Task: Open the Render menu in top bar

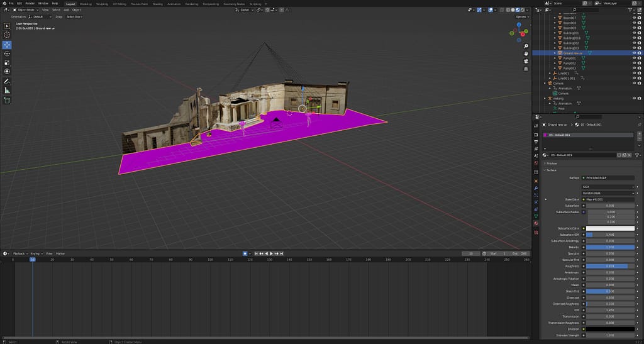Action: coord(30,3)
